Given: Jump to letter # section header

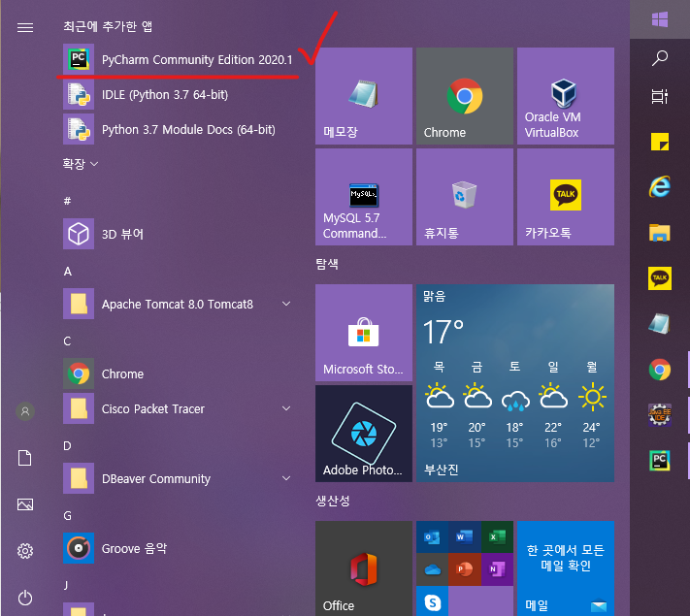Looking at the screenshot, I should 67,201.
